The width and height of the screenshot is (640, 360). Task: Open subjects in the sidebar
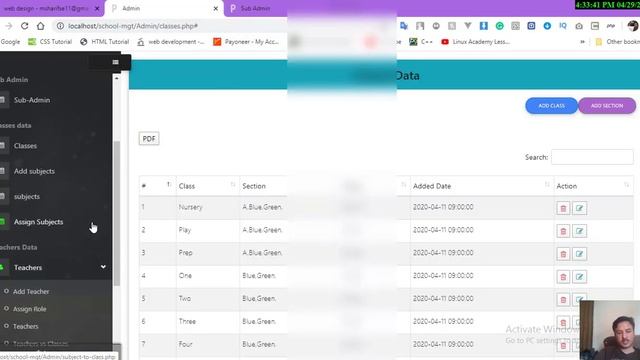tap(27, 196)
